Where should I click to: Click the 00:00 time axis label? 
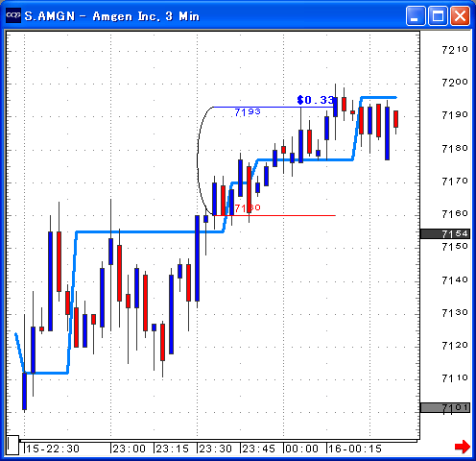pyautogui.click(x=302, y=449)
